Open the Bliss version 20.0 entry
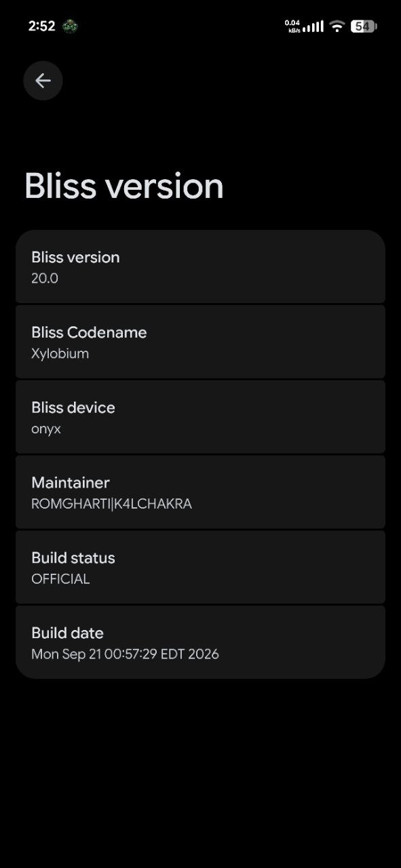401x868 pixels. (200, 267)
